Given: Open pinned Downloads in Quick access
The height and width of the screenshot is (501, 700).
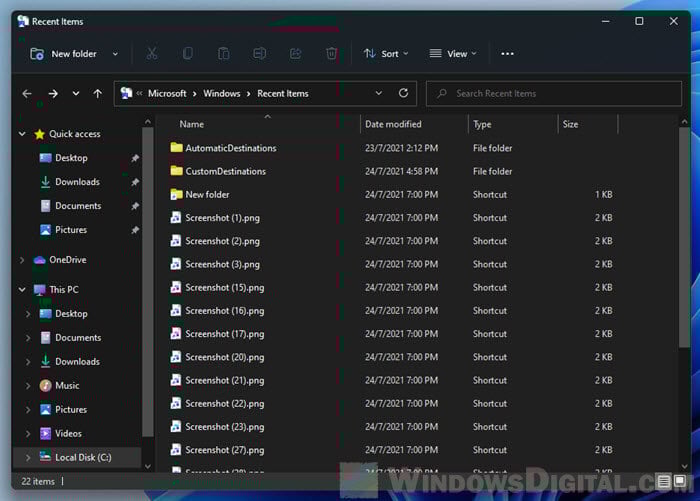Looking at the screenshot, I should tap(77, 182).
